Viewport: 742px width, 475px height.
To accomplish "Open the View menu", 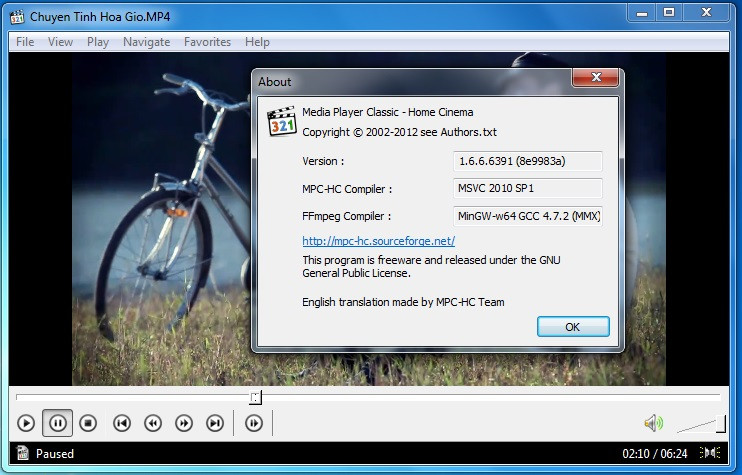I will (60, 42).
